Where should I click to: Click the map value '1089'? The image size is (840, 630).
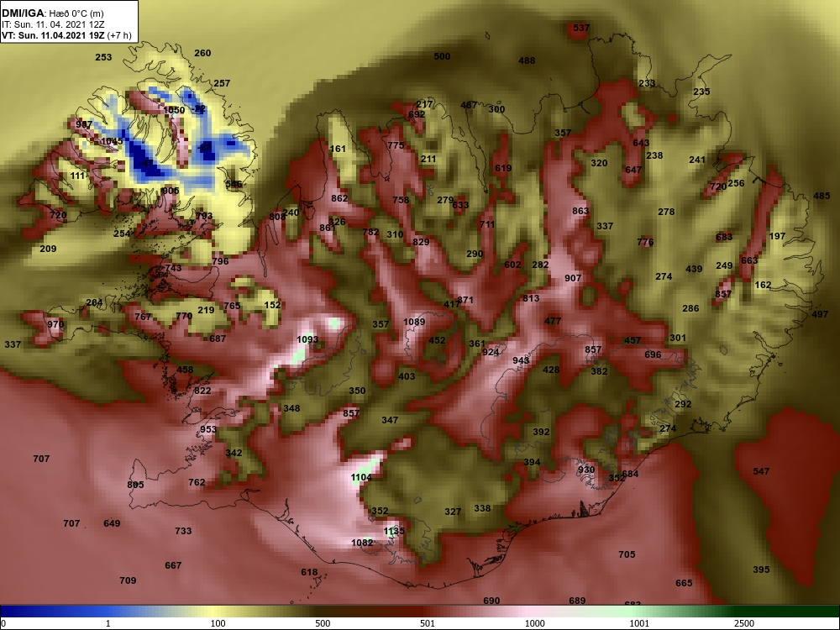[x=414, y=322]
